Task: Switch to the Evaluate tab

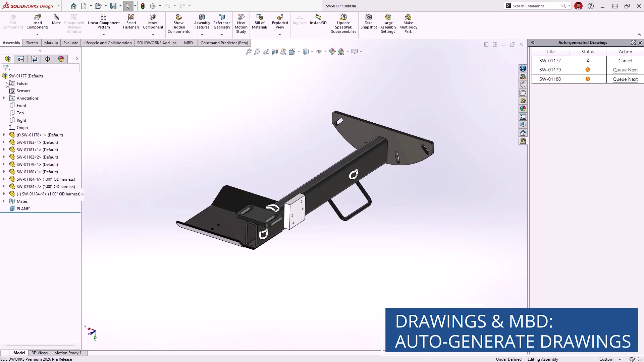Action: point(70,43)
